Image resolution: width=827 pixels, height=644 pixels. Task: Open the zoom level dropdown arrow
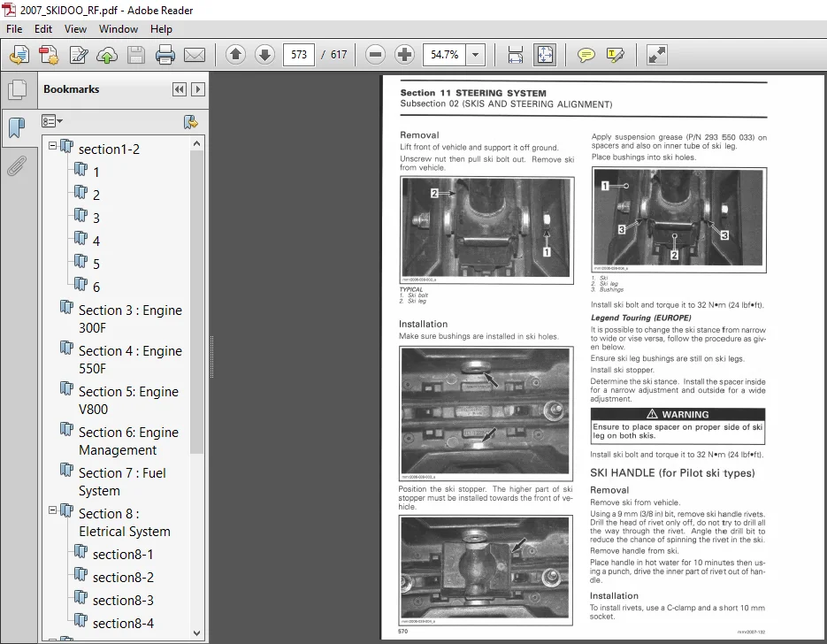[x=475, y=54]
